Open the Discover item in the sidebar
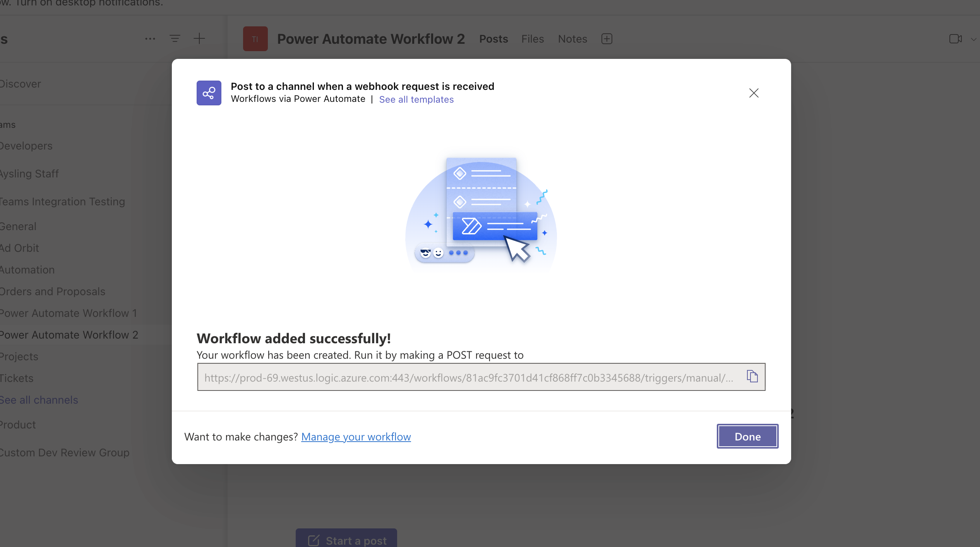This screenshot has height=547, width=980. click(20, 84)
